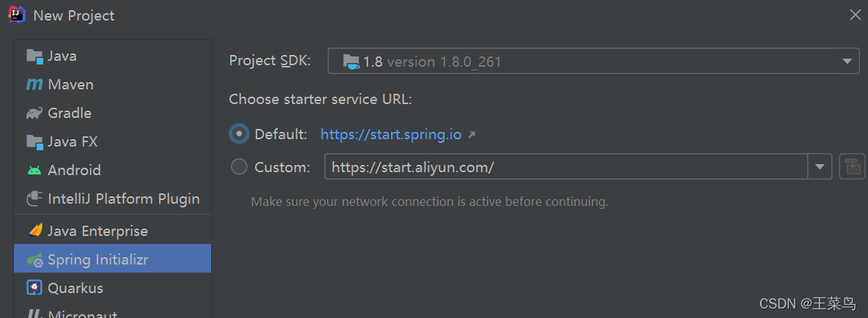Select the Custom starter URL radio button
This screenshot has width=868, height=318.
click(x=239, y=167)
